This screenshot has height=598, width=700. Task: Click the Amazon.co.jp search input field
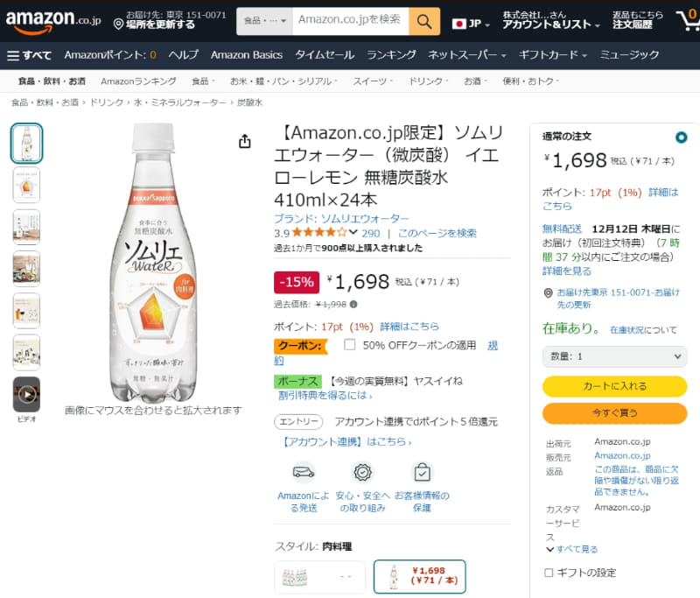(x=350, y=20)
